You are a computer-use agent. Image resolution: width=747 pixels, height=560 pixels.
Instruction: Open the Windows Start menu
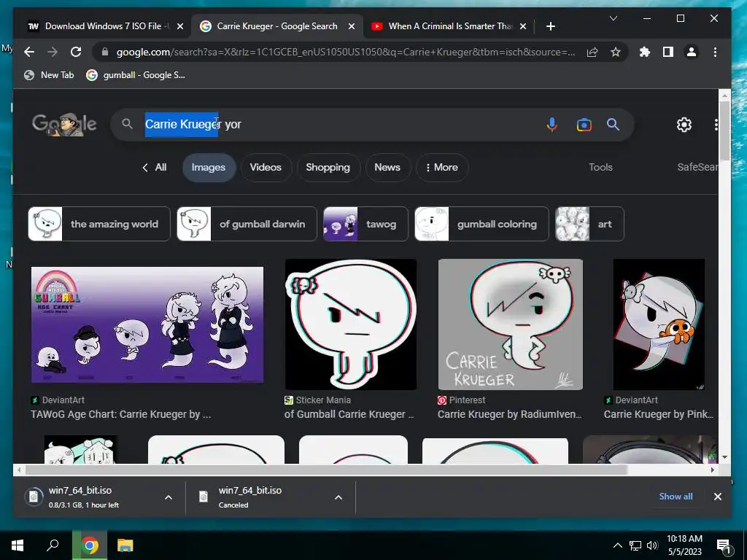(18, 545)
